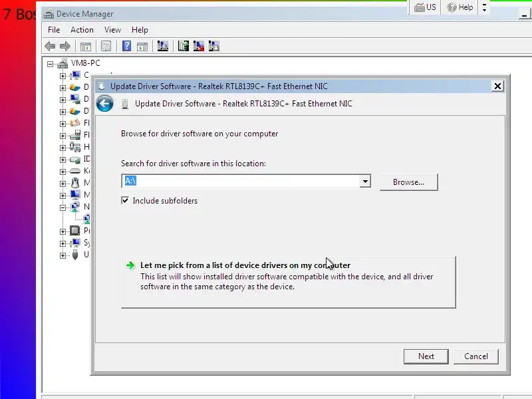Toggle Show/Hide Console Tree toolbar icon
This screenshot has height=399, width=532.
pyautogui.click(x=86, y=46)
